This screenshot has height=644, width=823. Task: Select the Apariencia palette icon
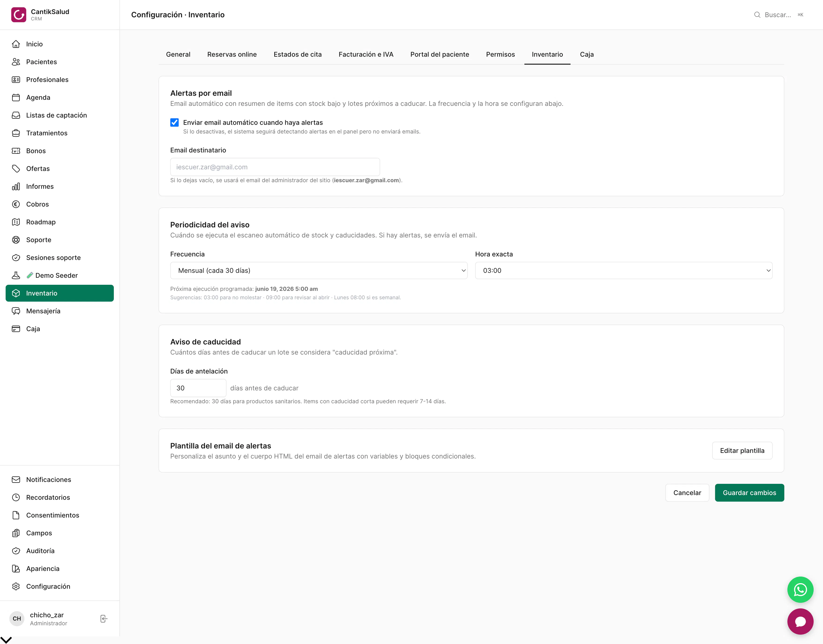tap(16, 569)
